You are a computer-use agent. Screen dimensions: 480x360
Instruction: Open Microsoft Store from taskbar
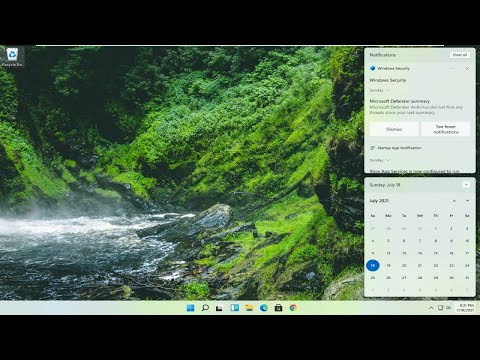tap(278, 308)
